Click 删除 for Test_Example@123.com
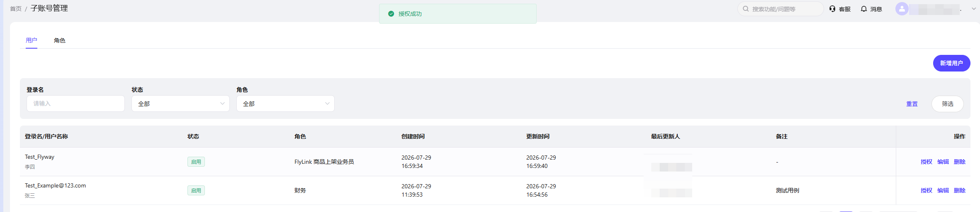The height and width of the screenshot is (212, 980). pyautogui.click(x=959, y=190)
